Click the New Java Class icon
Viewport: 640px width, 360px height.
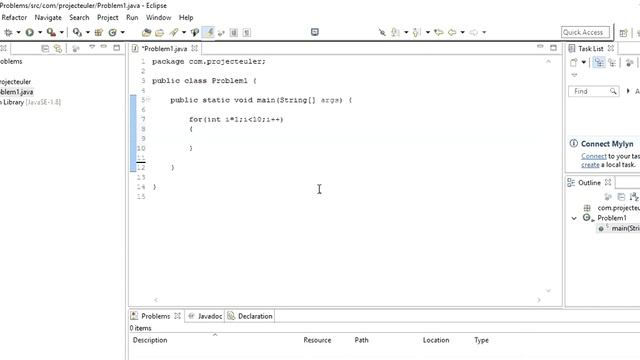point(112,32)
